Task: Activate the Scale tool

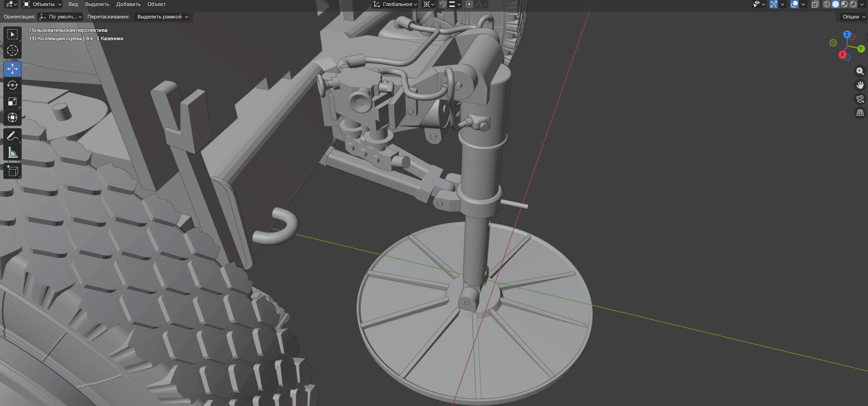Action: 12,101
